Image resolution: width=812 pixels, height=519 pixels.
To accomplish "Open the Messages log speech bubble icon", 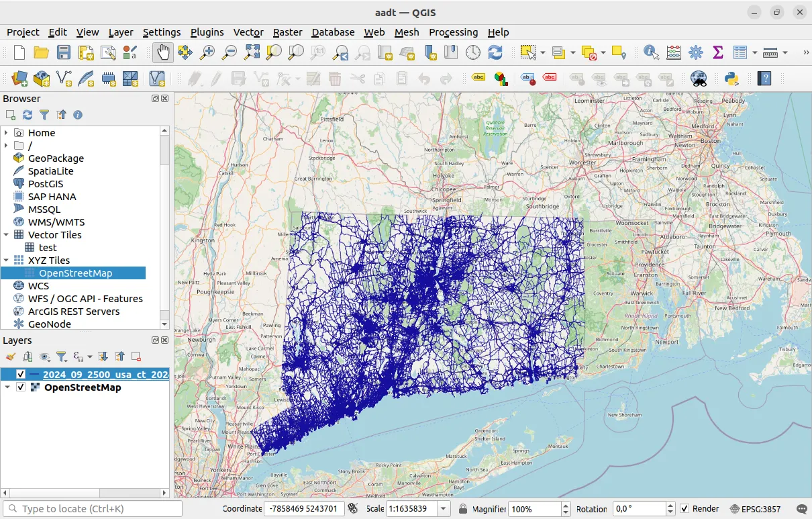I will click(x=801, y=509).
